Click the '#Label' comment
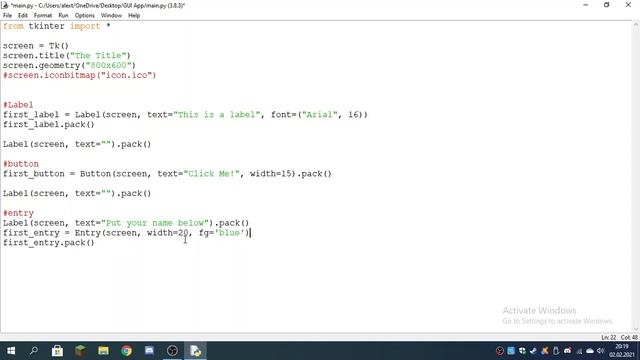Viewport: 640px width, 360px height. [18, 105]
